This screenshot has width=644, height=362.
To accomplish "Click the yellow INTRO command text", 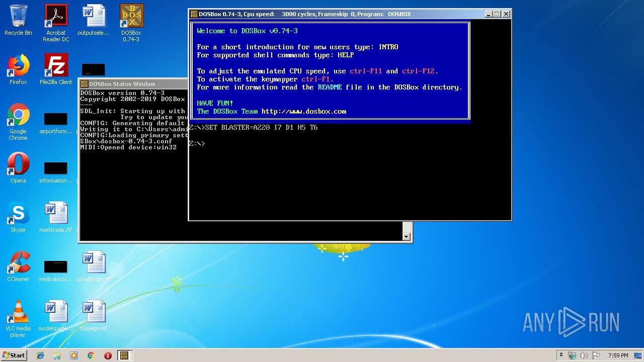I will click(x=388, y=47).
